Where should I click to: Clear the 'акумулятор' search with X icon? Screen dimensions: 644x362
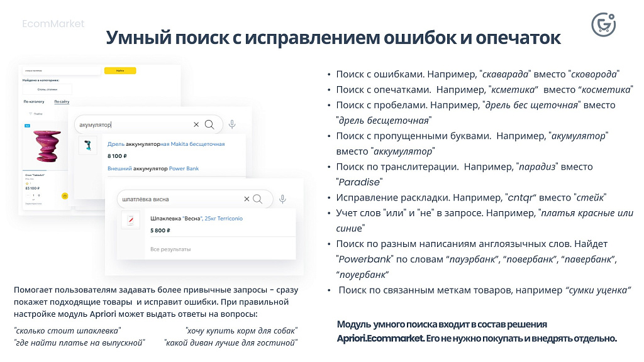pos(196,124)
